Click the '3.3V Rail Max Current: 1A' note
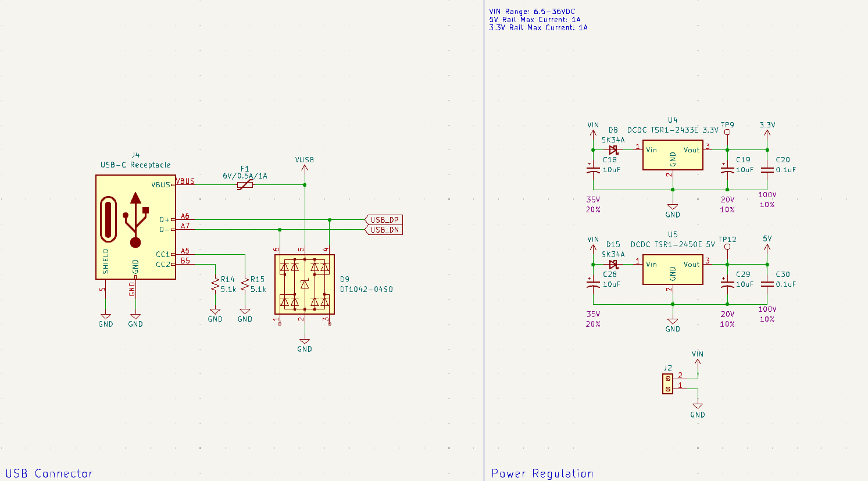Screen dimensions: 868x481 click(538, 27)
